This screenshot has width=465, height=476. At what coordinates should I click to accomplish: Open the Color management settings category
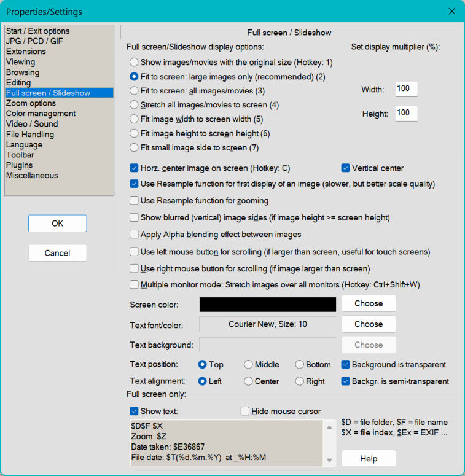pyautogui.click(x=41, y=114)
